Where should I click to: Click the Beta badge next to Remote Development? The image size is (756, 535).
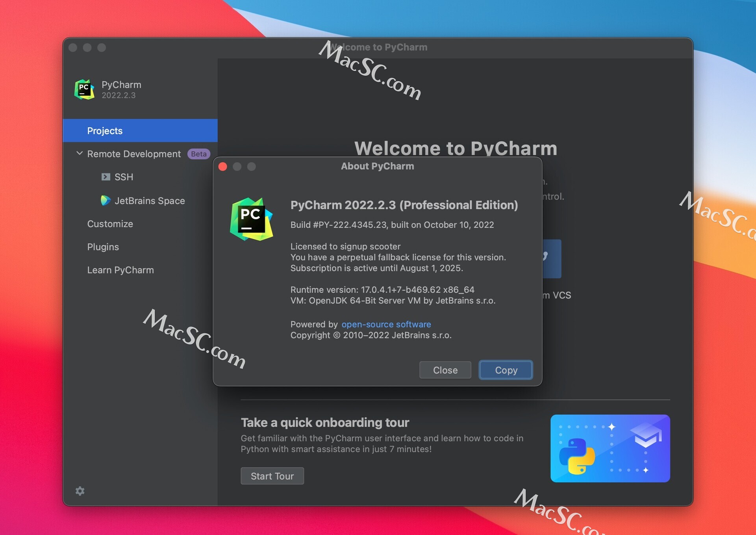pos(199,154)
